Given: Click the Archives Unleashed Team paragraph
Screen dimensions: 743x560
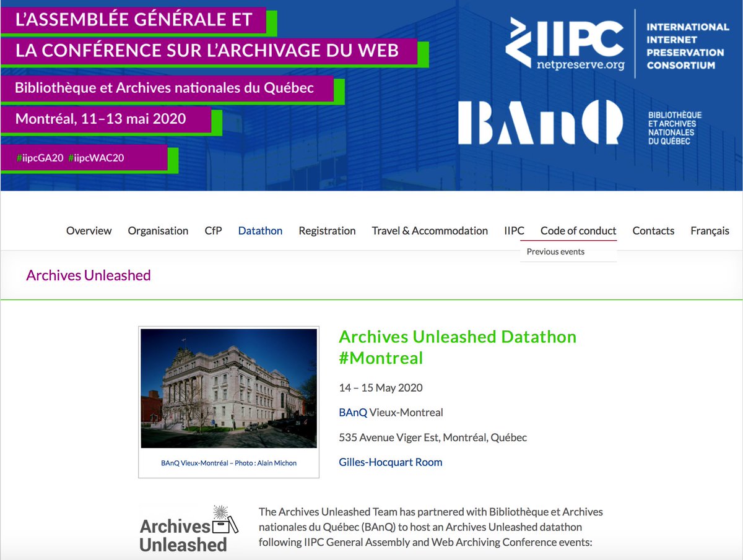Looking at the screenshot, I should tap(430, 527).
